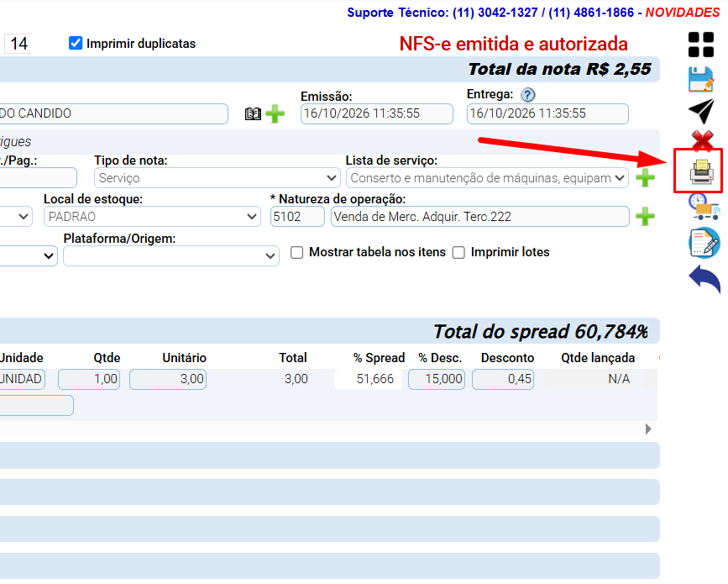The height and width of the screenshot is (584, 728).
Task: Click the Unitário column header
Action: [185, 358]
